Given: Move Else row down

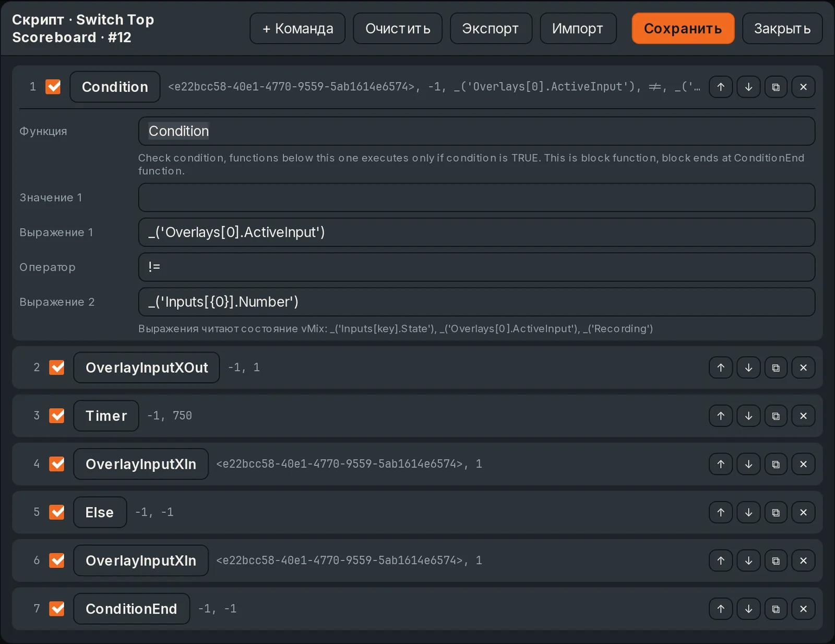Looking at the screenshot, I should tap(748, 512).
